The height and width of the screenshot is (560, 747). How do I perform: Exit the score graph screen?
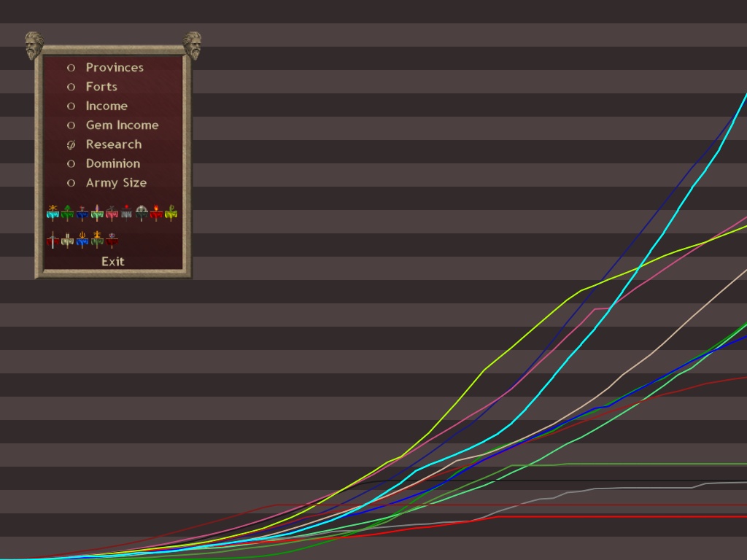(x=113, y=262)
